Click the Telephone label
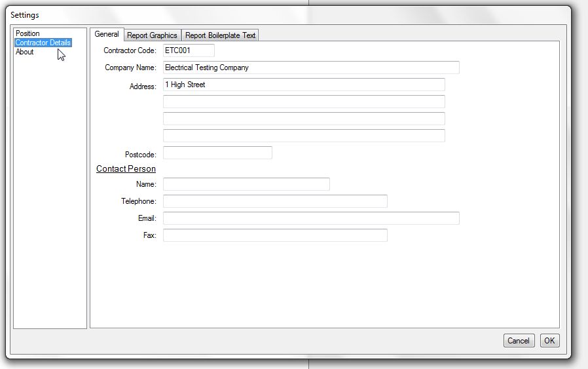The image size is (588, 369). pyautogui.click(x=139, y=201)
